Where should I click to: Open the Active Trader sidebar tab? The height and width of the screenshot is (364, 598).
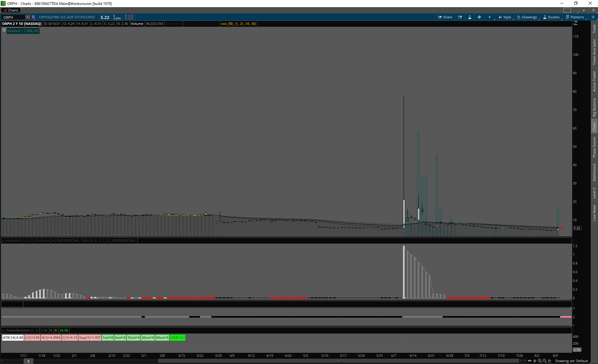tap(594, 81)
